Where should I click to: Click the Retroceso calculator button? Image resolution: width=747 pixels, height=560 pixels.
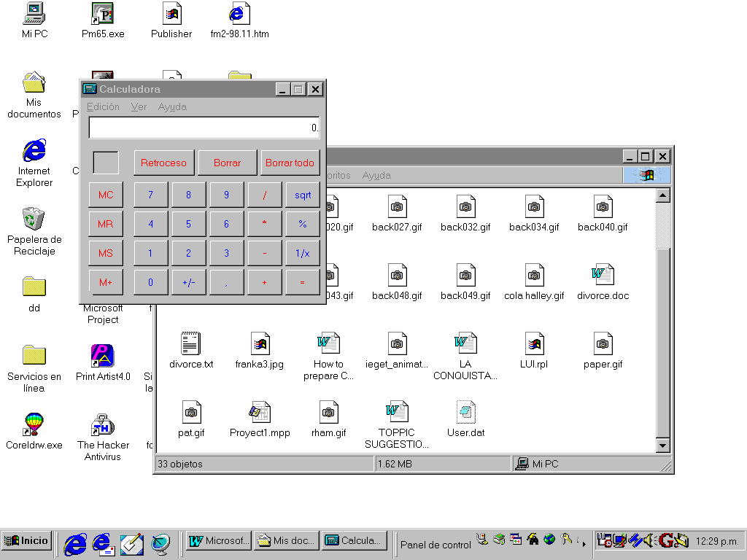click(x=164, y=163)
